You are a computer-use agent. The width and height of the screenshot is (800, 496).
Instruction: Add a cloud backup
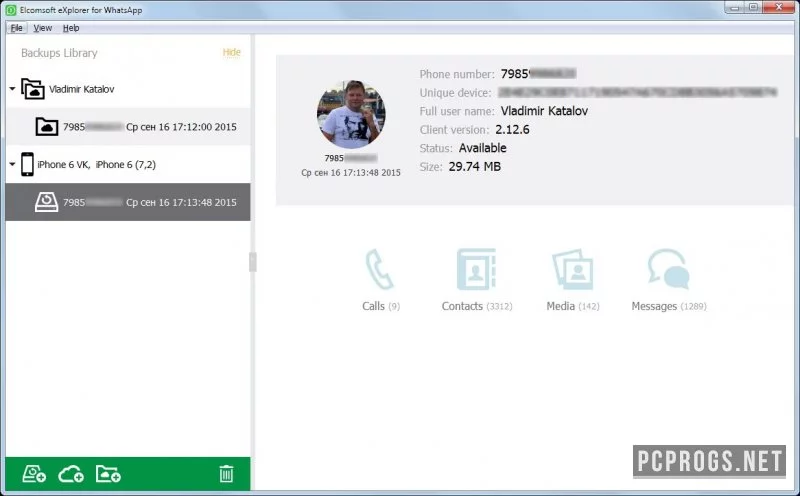point(71,474)
